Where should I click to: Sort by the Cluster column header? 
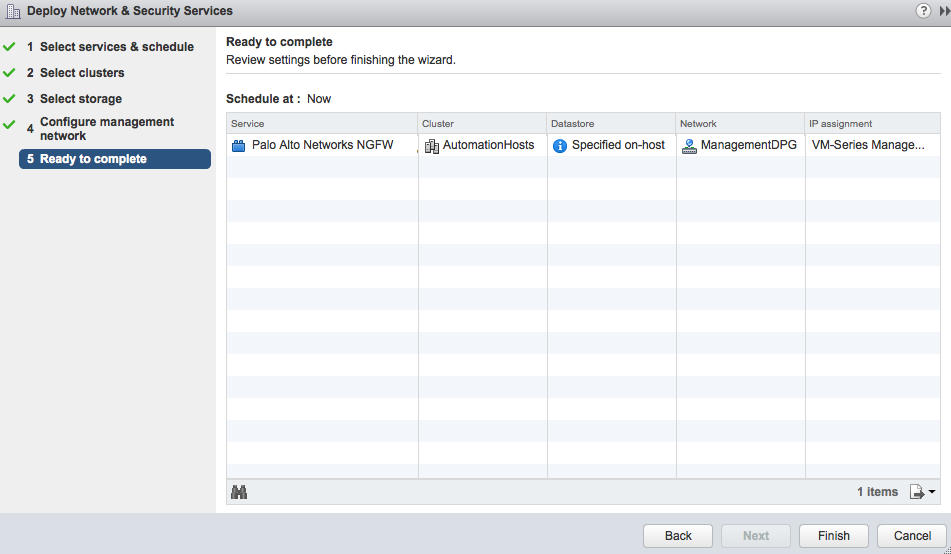[482, 123]
